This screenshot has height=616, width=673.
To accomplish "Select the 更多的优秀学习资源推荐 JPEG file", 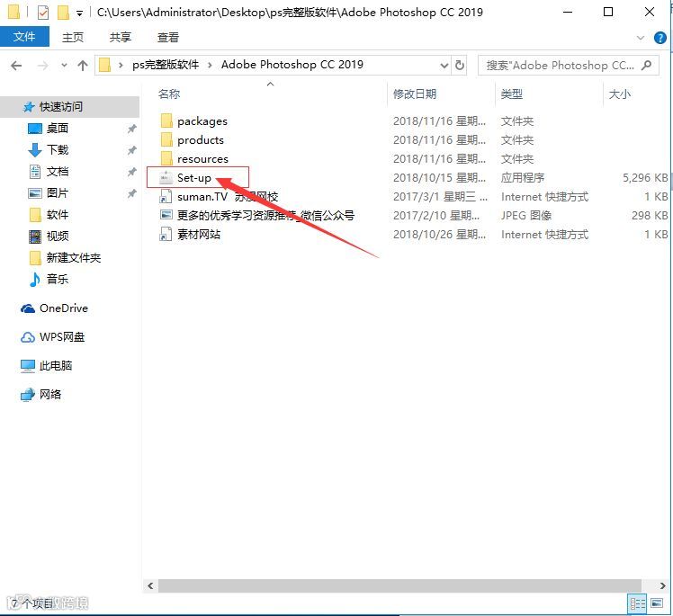I will (265, 215).
